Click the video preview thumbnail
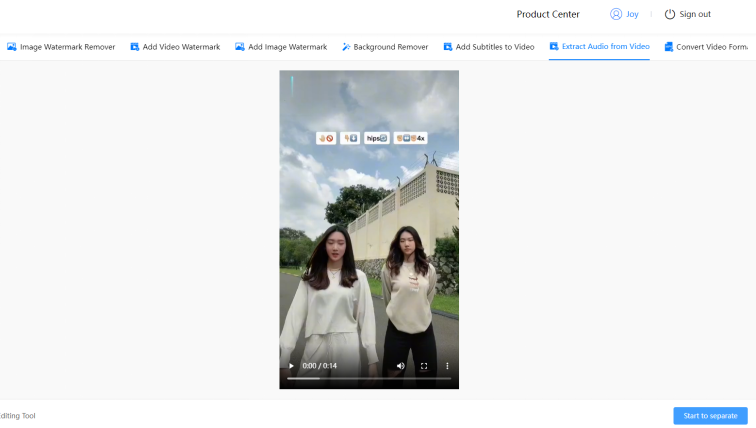Viewport: 756px width, 428px height. tap(369, 229)
